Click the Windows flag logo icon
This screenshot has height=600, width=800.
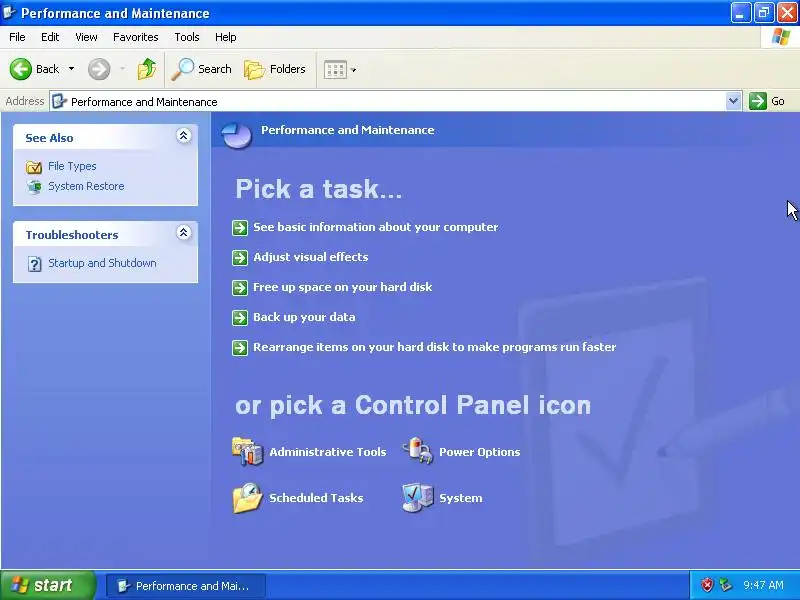coord(781,37)
